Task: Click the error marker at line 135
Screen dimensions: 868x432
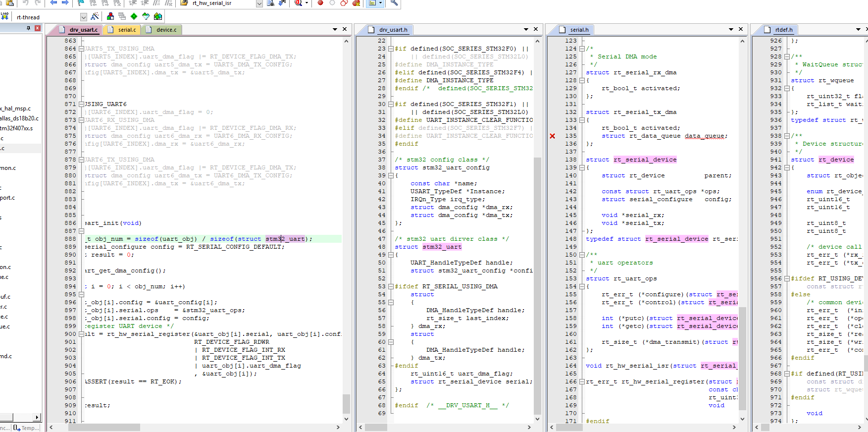Action: (552, 136)
